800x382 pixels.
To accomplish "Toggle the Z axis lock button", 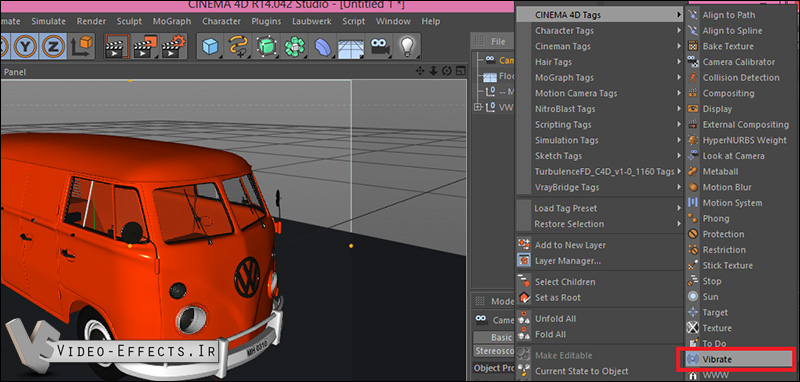I will (x=53, y=47).
